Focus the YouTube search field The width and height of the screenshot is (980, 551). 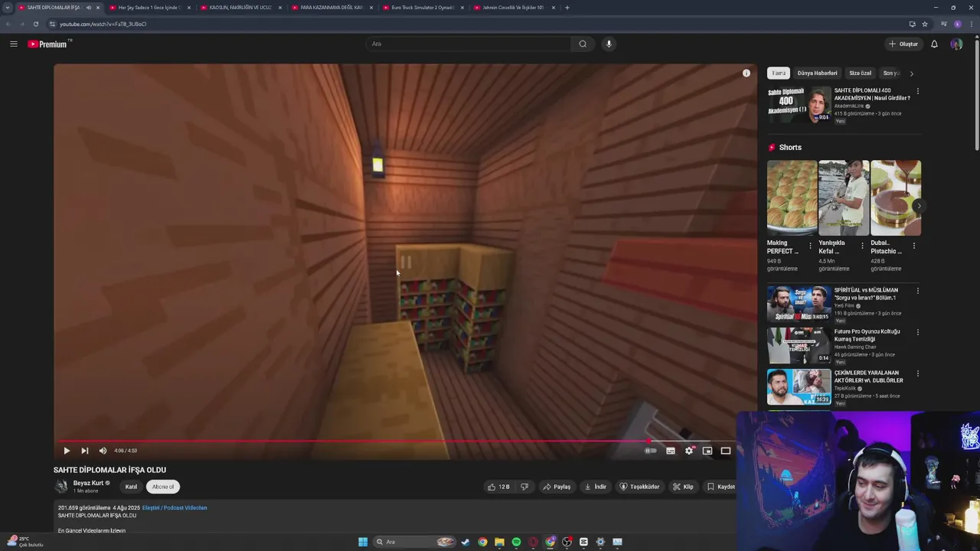pos(469,44)
